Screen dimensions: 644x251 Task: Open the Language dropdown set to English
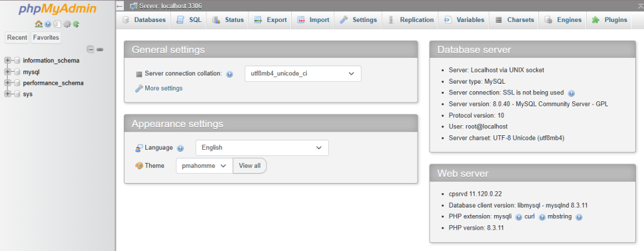point(262,148)
